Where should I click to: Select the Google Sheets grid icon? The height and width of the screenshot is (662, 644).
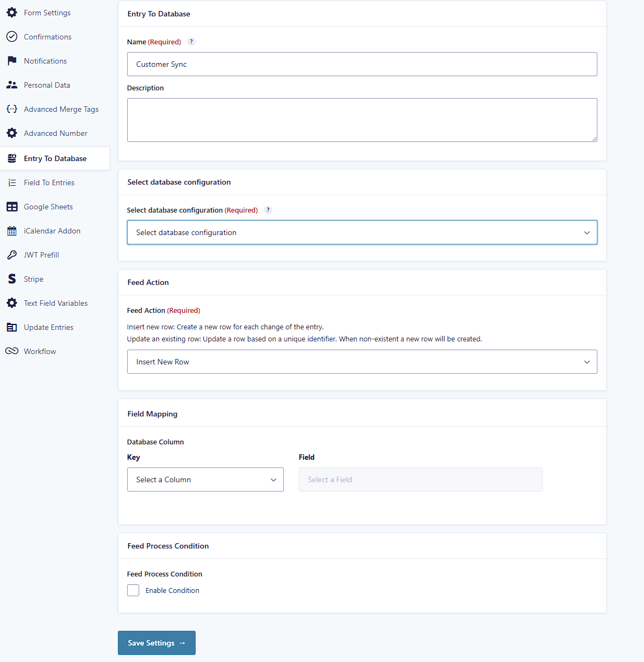(x=12, y=207)
